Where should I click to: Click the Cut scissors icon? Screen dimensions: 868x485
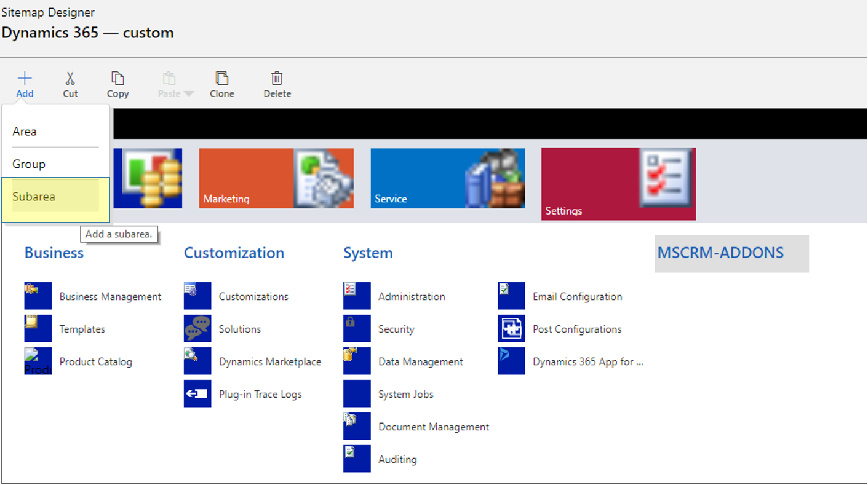70,78
